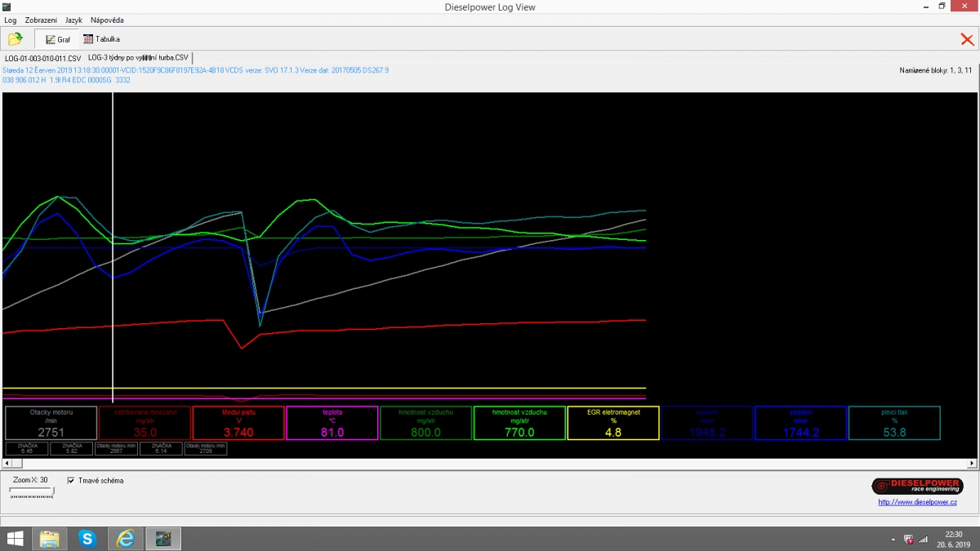The image size is (980, 551).
Task: Open the Zobrazení menu
Action: pos(41,20)
